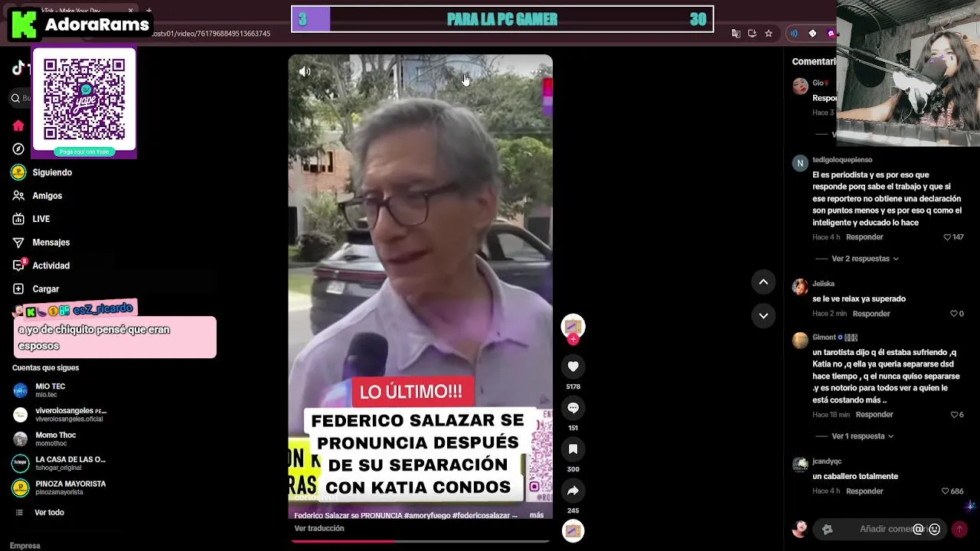Open the sticker icon in the comment box
980x551 pixels.
(x=827, y=529)
